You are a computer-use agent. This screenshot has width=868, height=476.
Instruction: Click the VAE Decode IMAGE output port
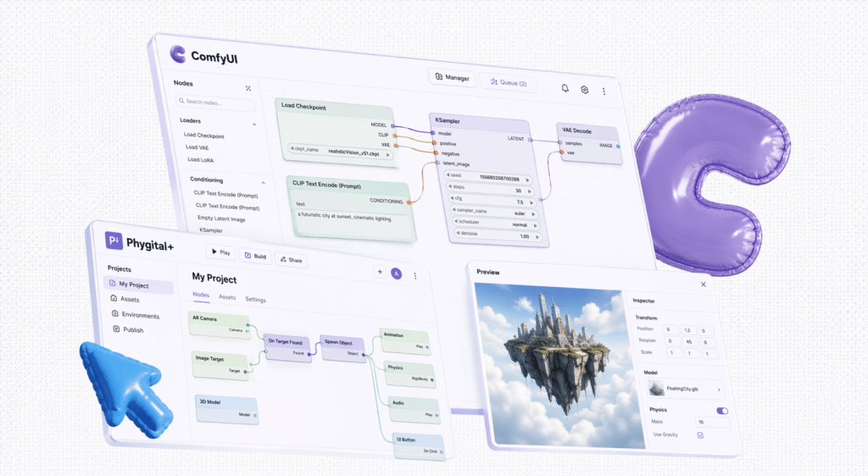[618, 147]
